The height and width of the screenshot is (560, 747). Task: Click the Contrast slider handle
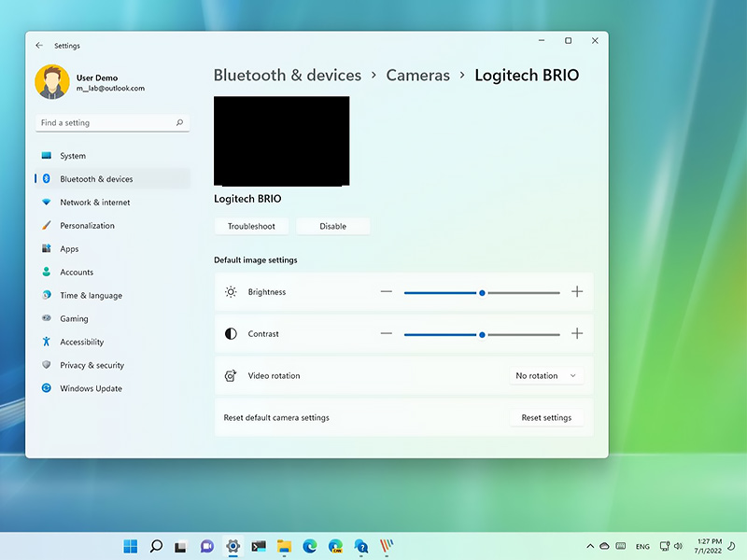coord(482,335)
